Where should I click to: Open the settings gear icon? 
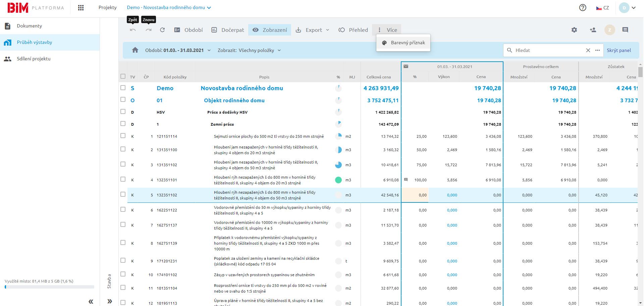(574, 30)
